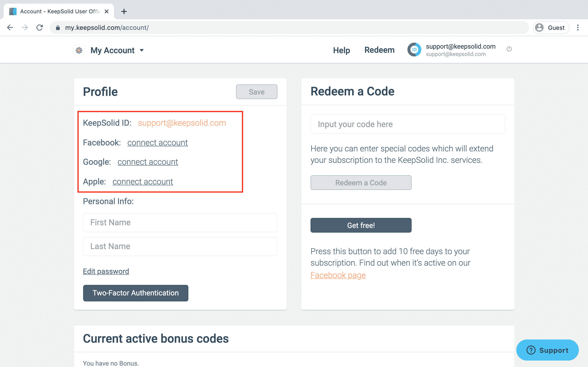
Task: Open Chrome three-dot menu
Action: coord(578,28)
